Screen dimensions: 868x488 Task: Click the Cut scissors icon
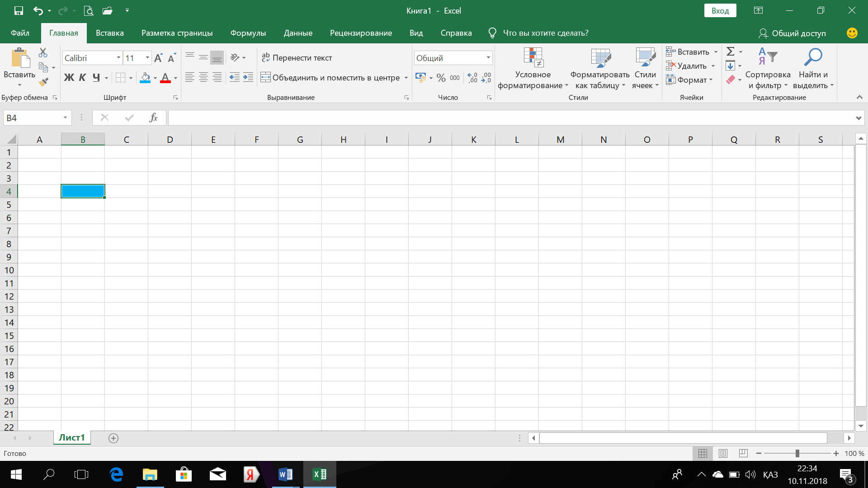(43, 53)
